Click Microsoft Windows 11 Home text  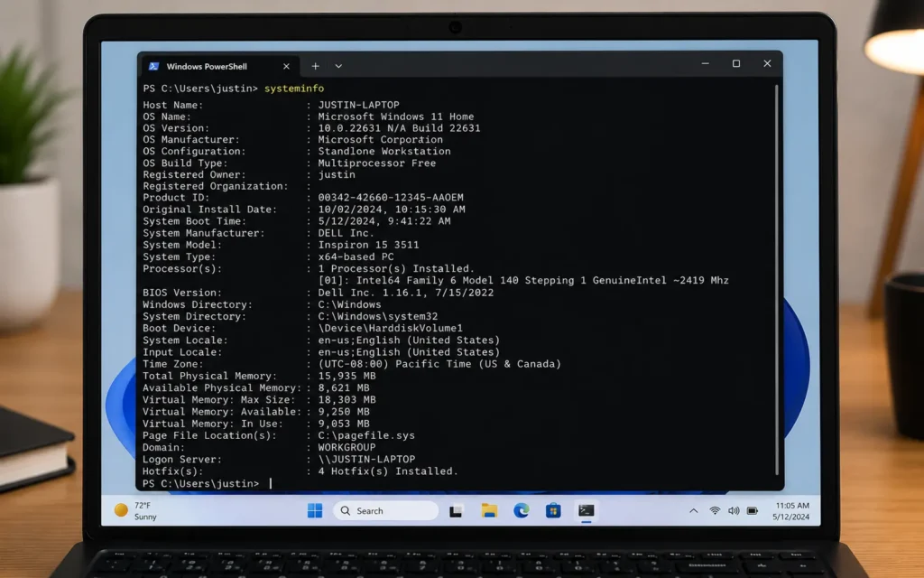tap(396, 117)
